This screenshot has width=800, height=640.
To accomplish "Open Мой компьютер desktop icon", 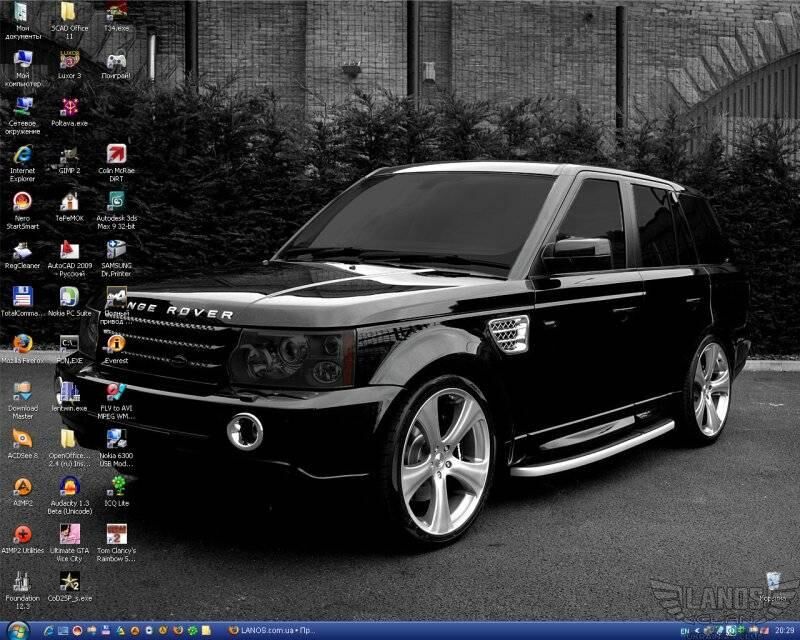I will (22, 68).
